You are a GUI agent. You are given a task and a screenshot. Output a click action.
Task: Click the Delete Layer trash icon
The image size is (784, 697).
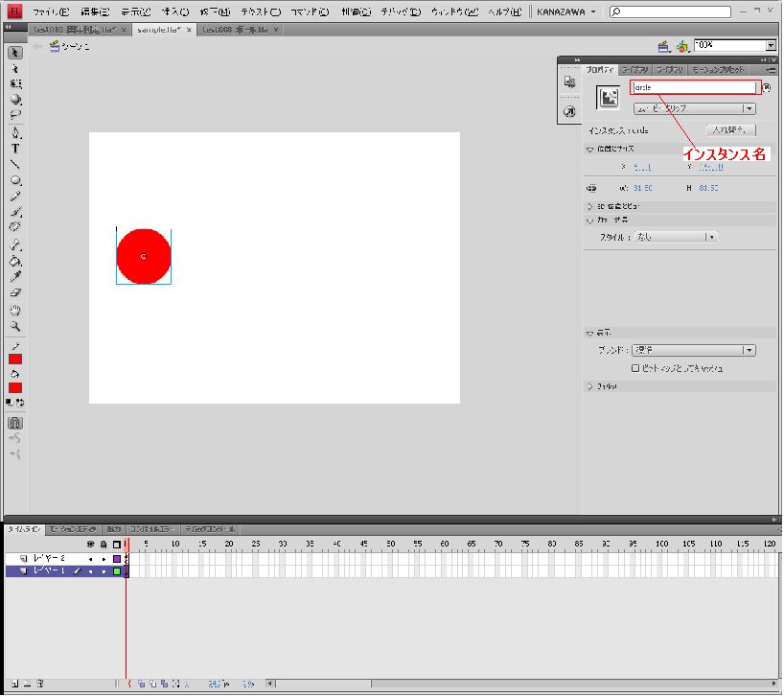40,684
